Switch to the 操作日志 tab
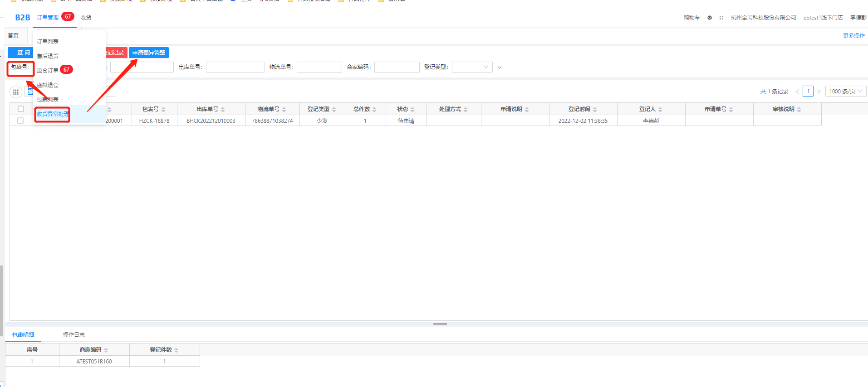This screenshot has height=387, width=868. (74, 335)
